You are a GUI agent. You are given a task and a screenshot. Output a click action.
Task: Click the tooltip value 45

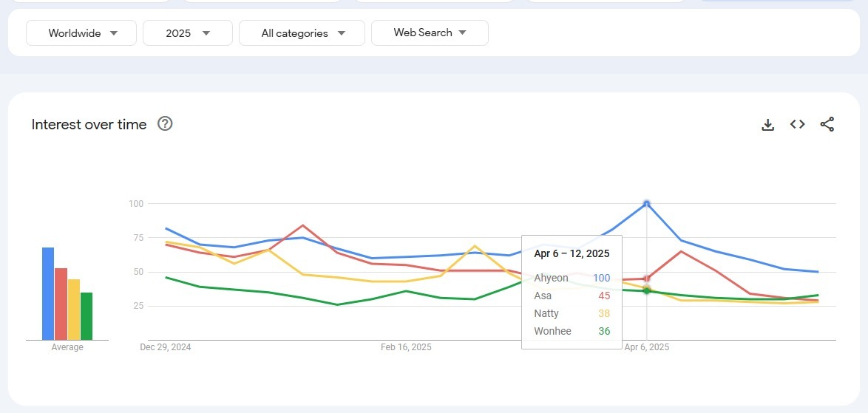tap(604, 296)
